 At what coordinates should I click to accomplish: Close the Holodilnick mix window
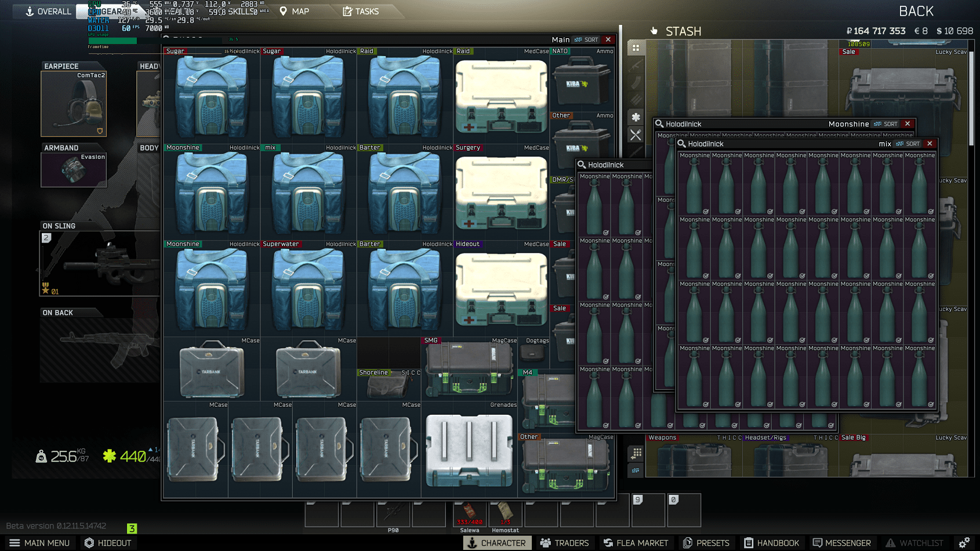coord(930,144)
